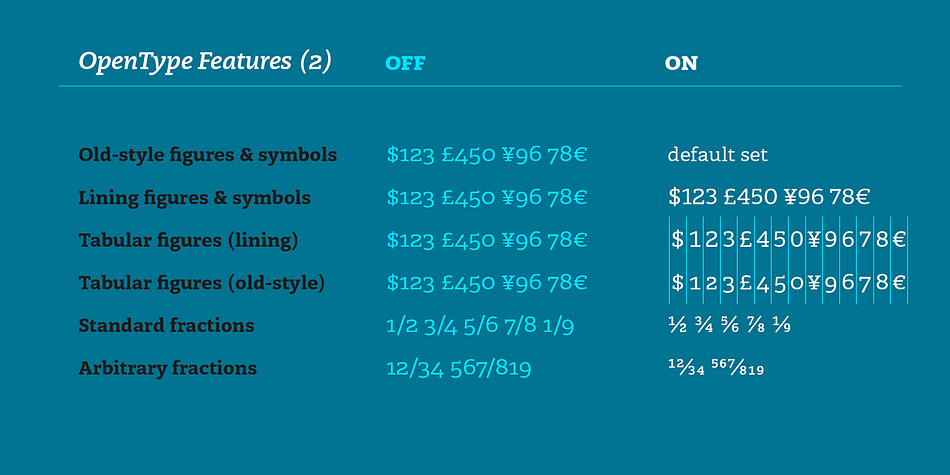The width and height of the screenshot is (950, 475).
Task: Click the 'default set' text
Action: tap(717, 154)
